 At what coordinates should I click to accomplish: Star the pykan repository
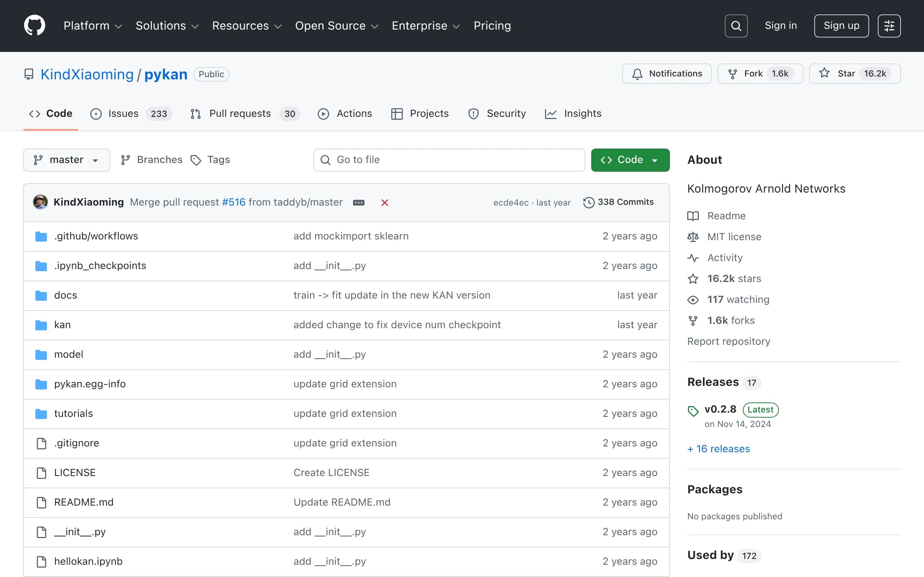click(854, 74)
